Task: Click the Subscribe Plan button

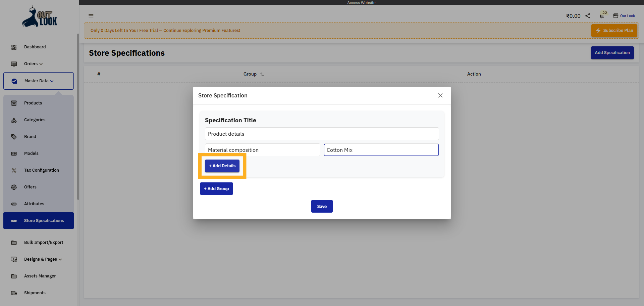Action: 614,31
